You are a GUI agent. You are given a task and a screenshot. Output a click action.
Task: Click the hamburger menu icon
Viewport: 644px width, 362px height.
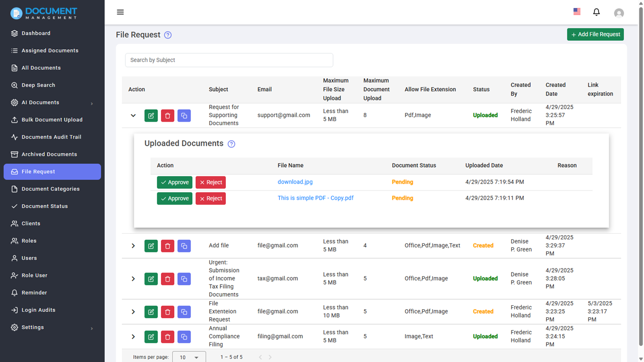[120, 12]
